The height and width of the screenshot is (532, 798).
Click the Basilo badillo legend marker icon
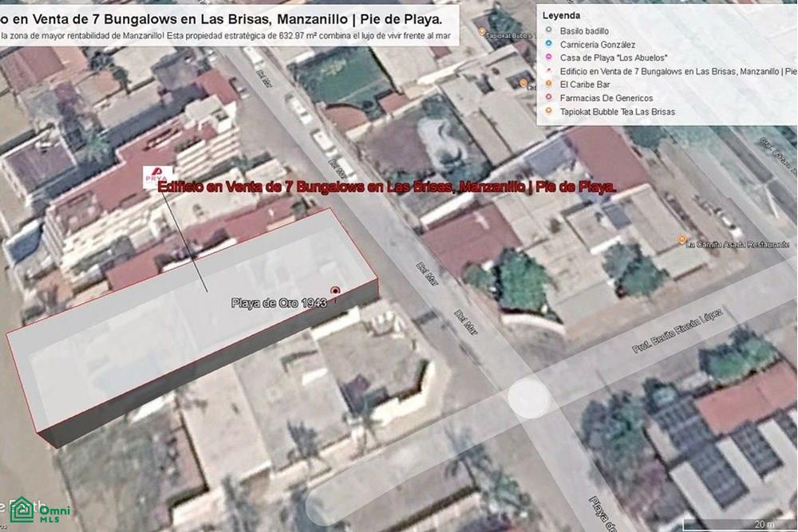549,30
